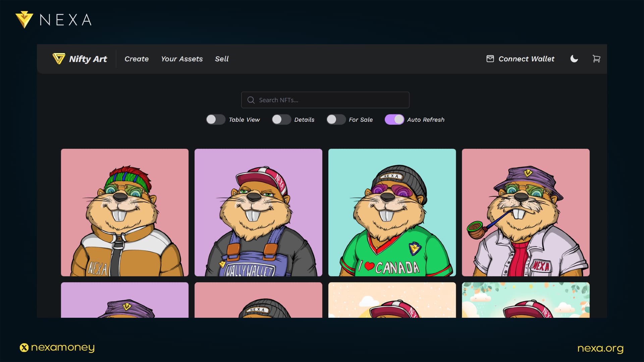Click the NEXA logo at top left

[54, 20]
